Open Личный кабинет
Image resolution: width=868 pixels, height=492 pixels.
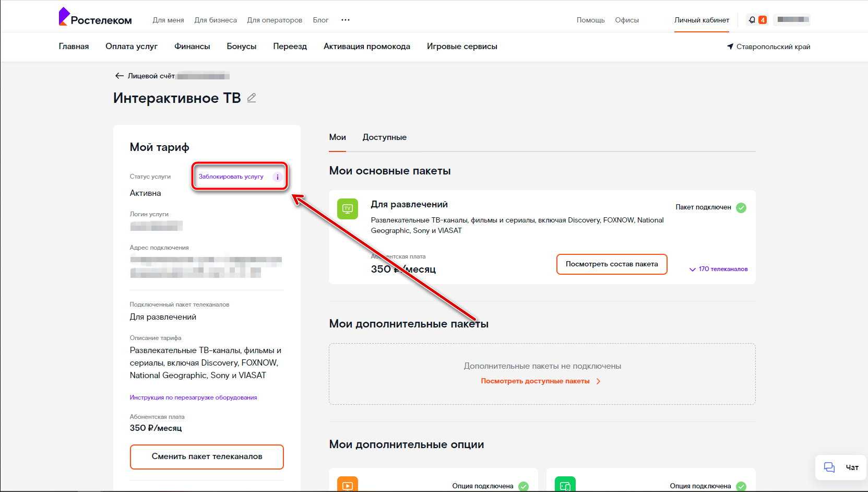click(701, 20)
